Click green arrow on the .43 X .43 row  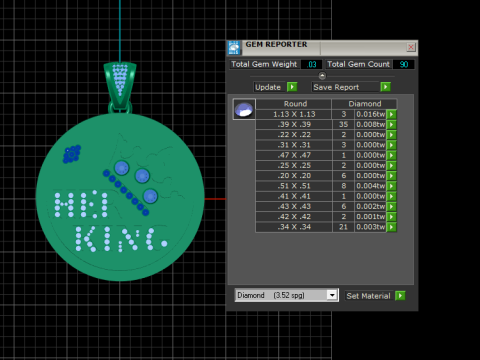pos(392,207)
